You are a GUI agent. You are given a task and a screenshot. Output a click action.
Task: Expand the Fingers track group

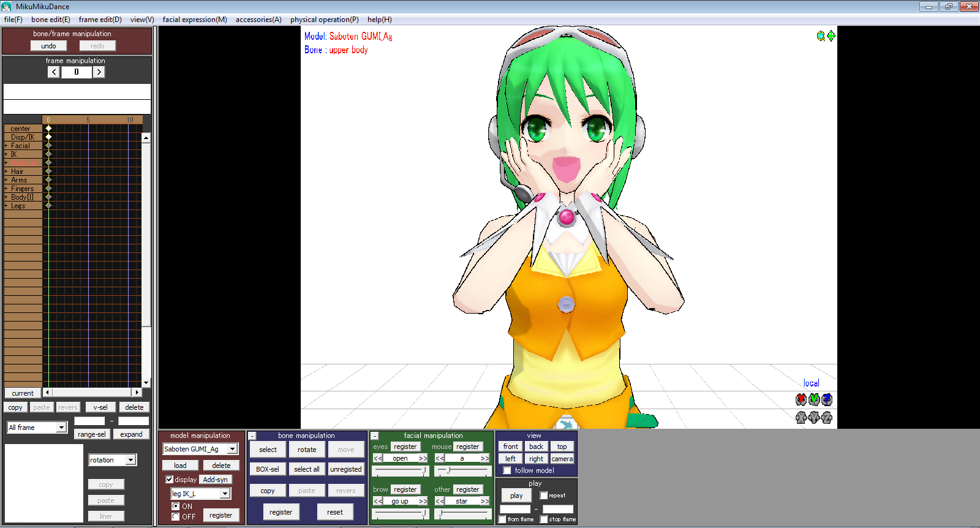(x=6, y=189)
